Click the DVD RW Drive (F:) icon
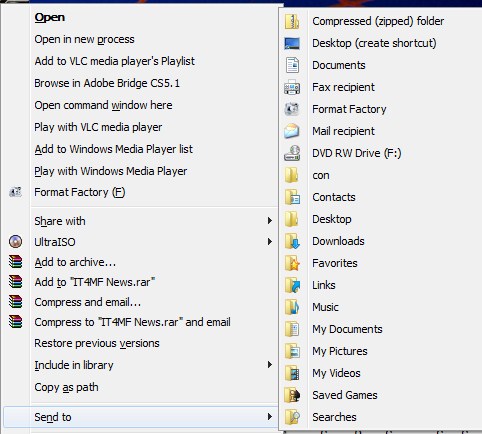This screenshot has height=434, width=482. [x=292, y=153]
